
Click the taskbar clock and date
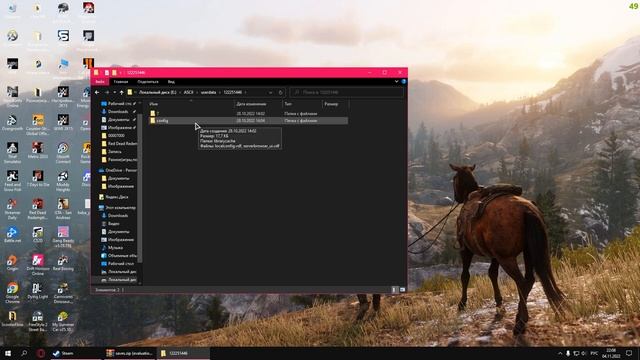611,353
